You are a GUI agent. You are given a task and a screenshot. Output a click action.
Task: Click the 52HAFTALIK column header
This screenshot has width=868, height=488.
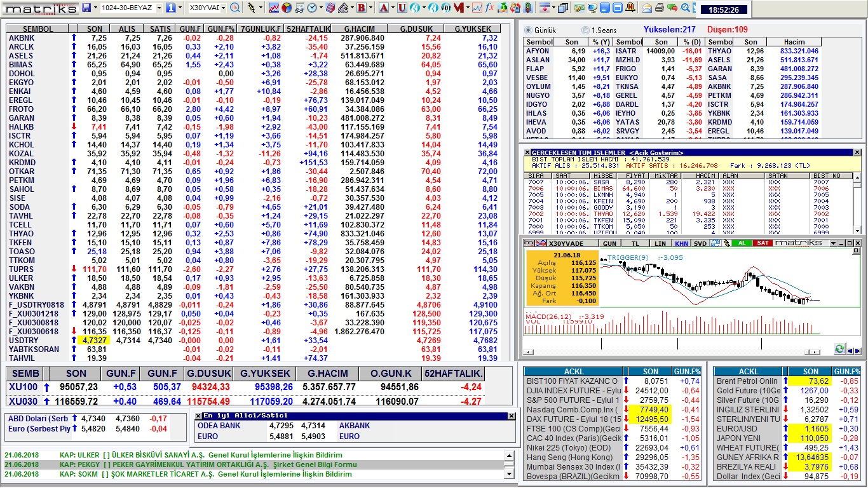[x=308, y=29]
